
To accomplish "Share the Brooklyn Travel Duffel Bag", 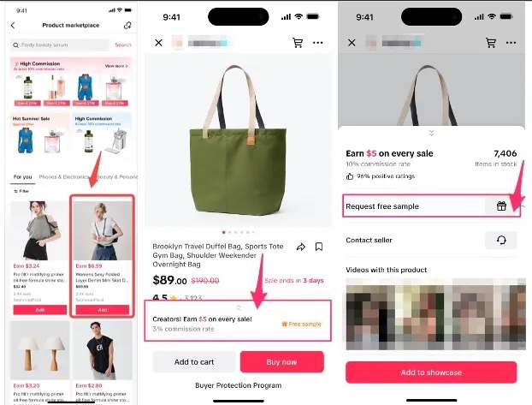I will (300, 247).
